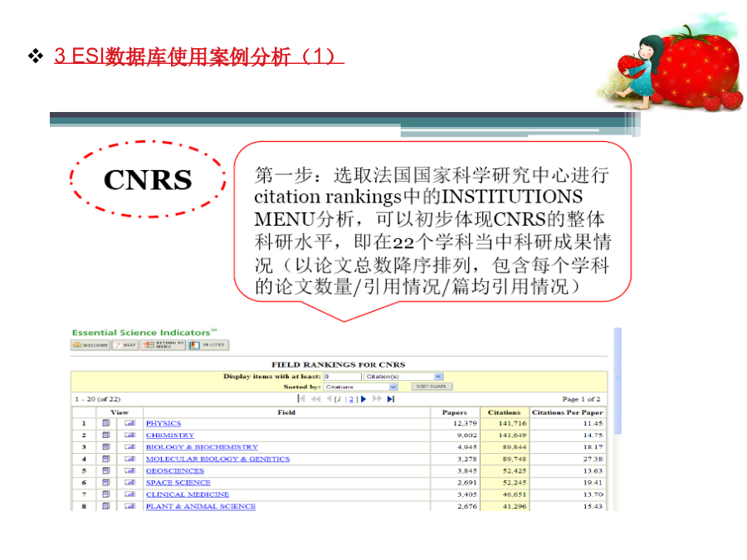Click the 'FIELD RANKINGS FOR CNRS' heading
Screen dimensions: 747x560
(339, 364)
